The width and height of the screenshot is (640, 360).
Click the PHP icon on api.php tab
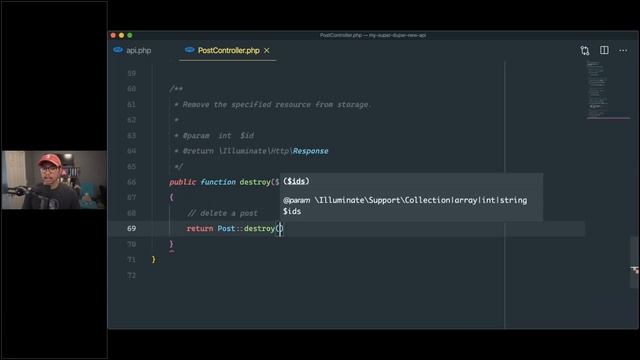coord(118,50)
